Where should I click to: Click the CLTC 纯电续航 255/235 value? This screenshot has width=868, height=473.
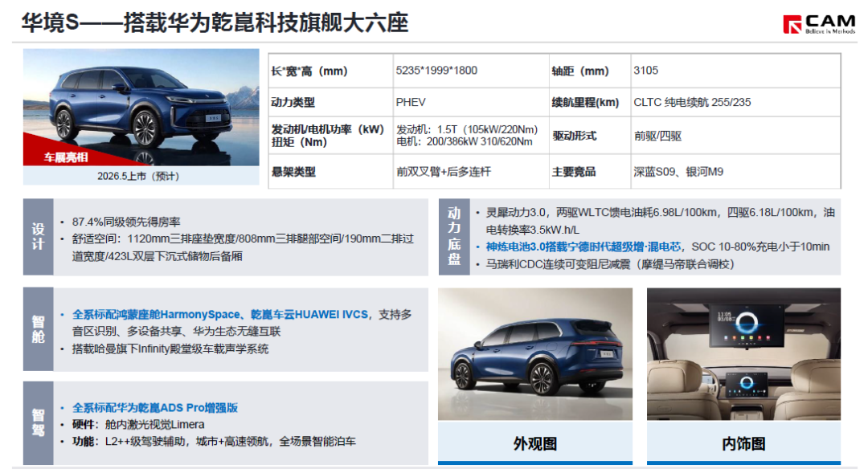pos(692,102)
